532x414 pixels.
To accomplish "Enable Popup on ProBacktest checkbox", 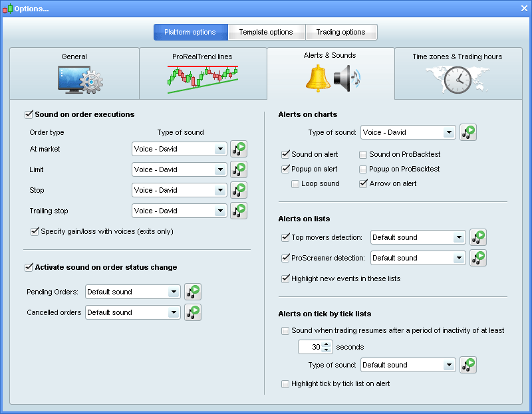I will 363,169.
